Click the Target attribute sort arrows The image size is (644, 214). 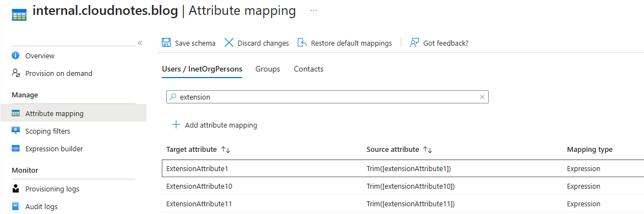pyautogui.click(x=226, y=150)
